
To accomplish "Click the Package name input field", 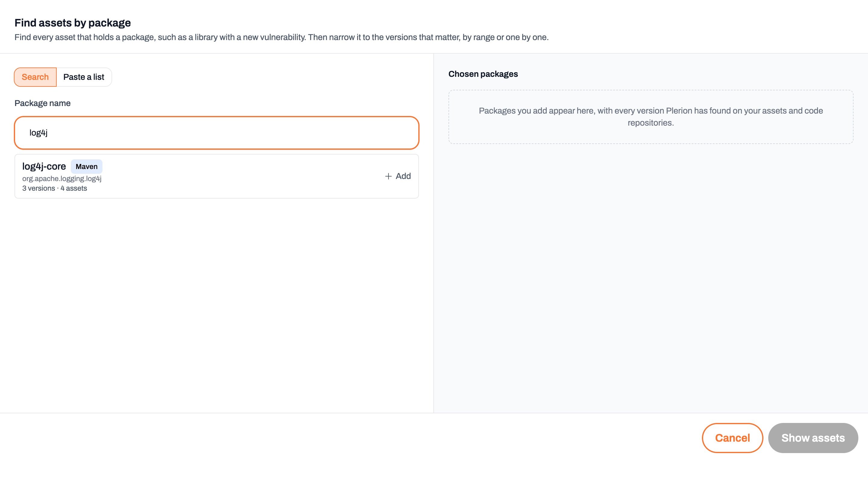I will coord(217,133).
